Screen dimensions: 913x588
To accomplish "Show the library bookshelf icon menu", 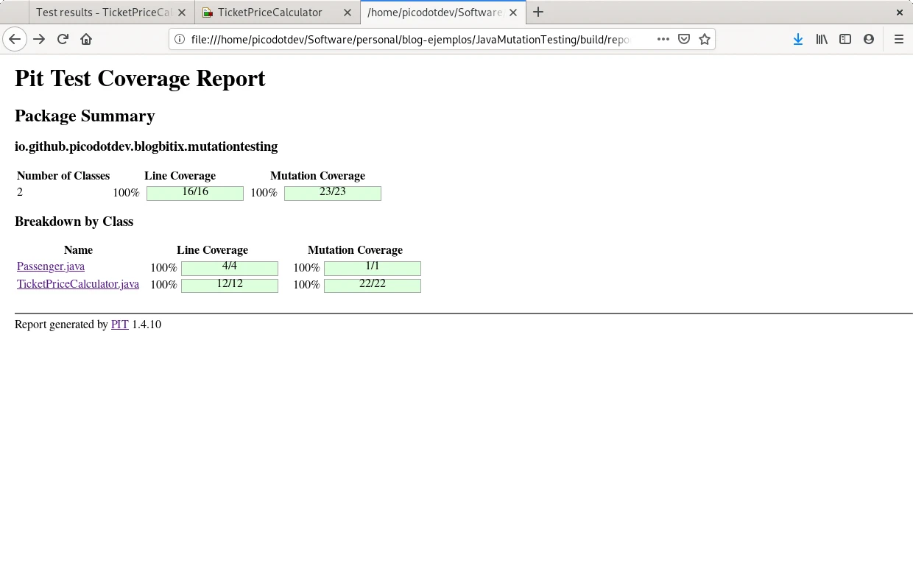I will [821, 39].
